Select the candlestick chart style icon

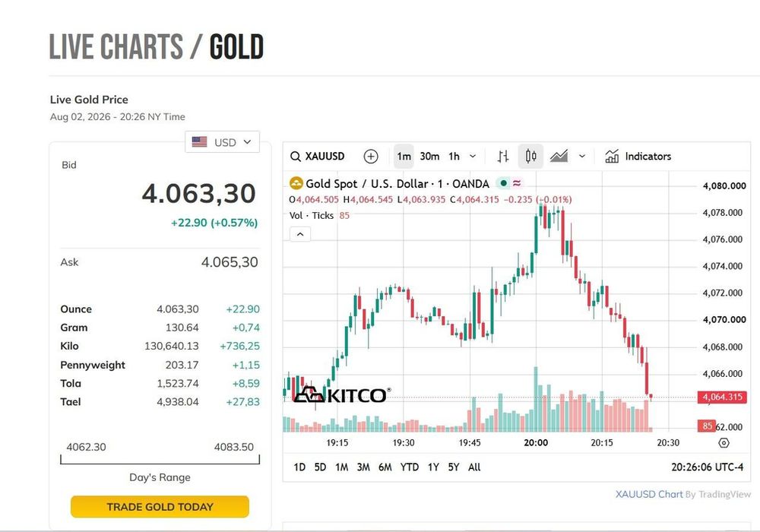pyautogui.click(x=530, y=157)
